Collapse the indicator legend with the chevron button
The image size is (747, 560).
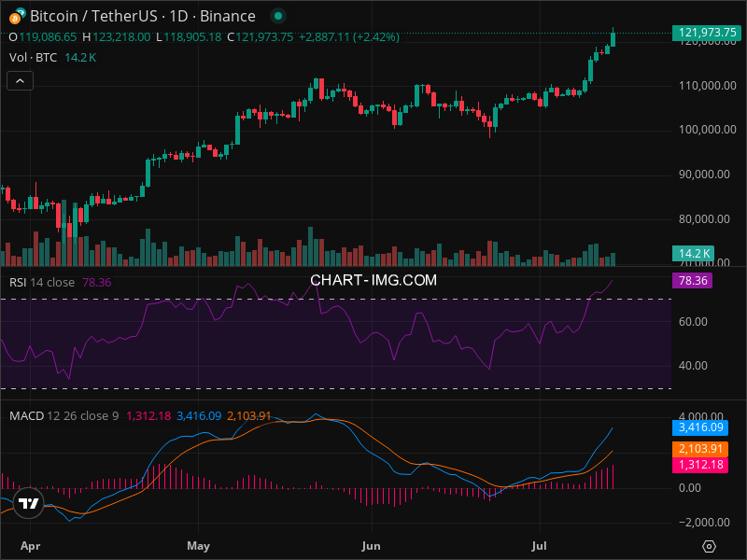pos(20,81)
